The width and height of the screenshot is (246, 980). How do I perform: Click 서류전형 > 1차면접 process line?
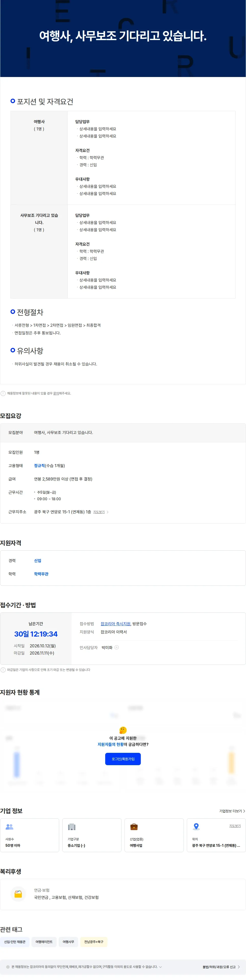(x=58, y=325)
